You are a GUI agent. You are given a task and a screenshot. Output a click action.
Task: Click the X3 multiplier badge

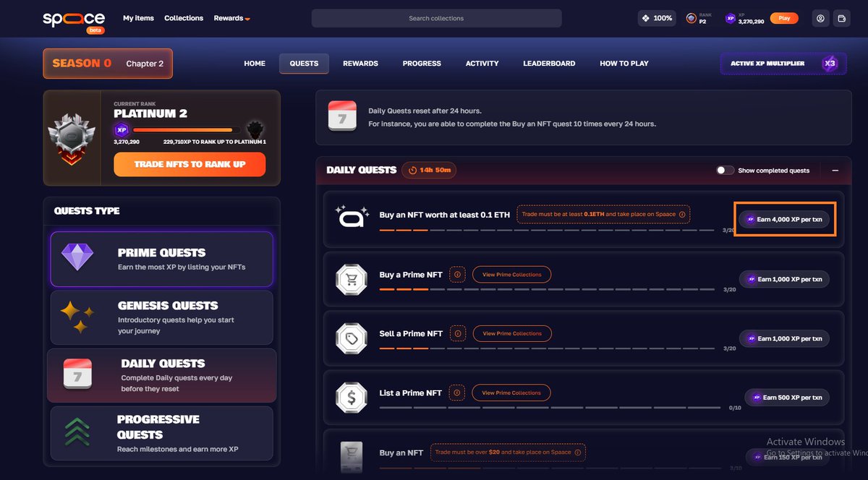coord(830,64)
